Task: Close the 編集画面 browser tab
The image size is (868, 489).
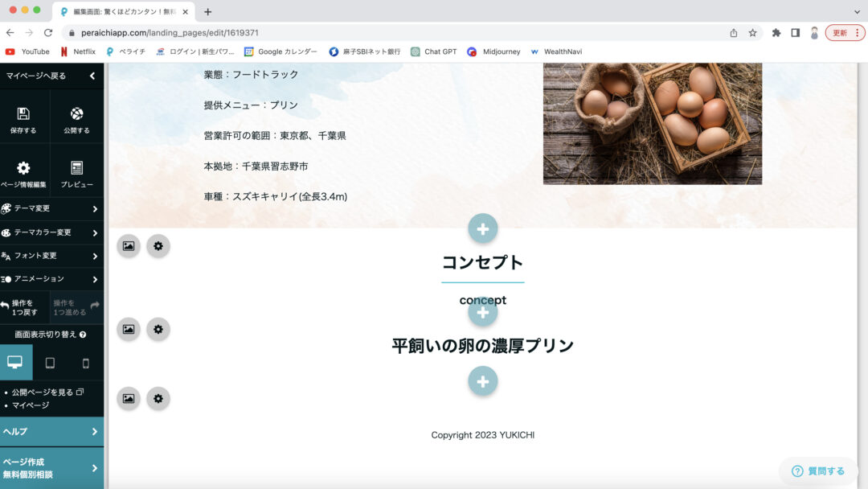Action: click(186, 11)
